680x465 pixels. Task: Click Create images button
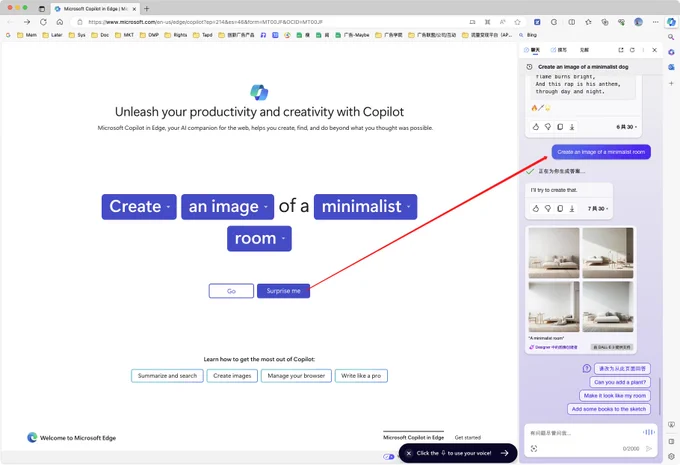[232, 376]
